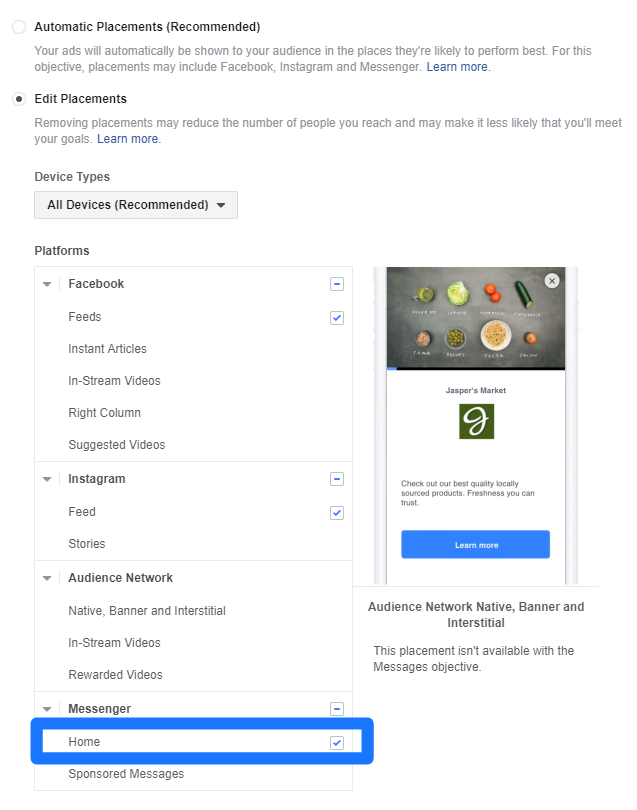Select the Edit Placements radio button
The width and height of the screenshot is (637, 810).
tap(19, 99)
